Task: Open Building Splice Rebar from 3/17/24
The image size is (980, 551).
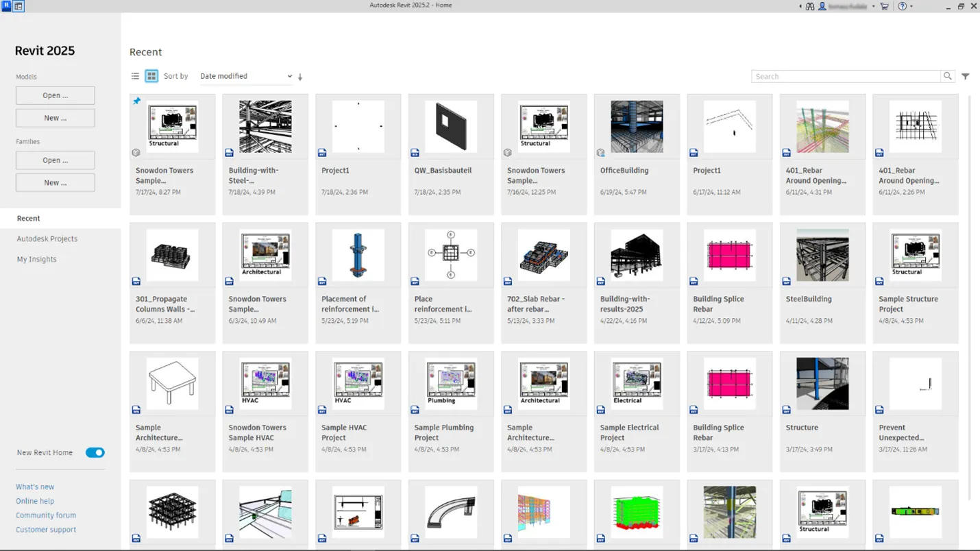Action: (x=729, y=384)
